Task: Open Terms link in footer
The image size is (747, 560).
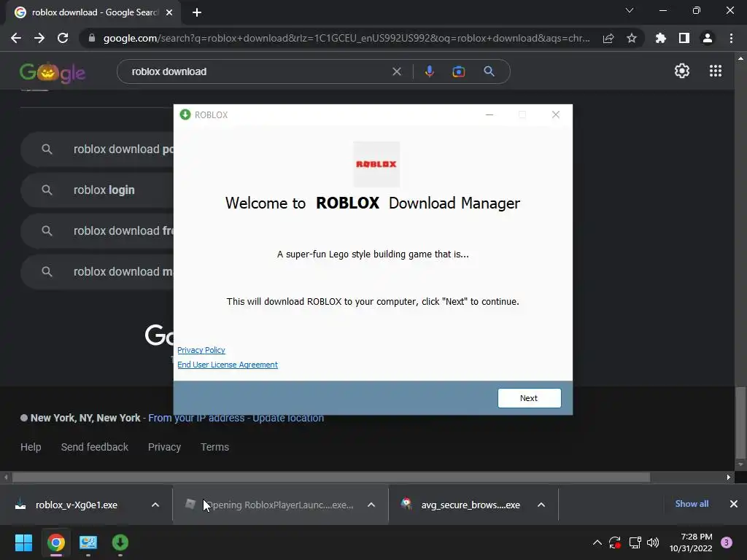Action: [x=214, y=447]
